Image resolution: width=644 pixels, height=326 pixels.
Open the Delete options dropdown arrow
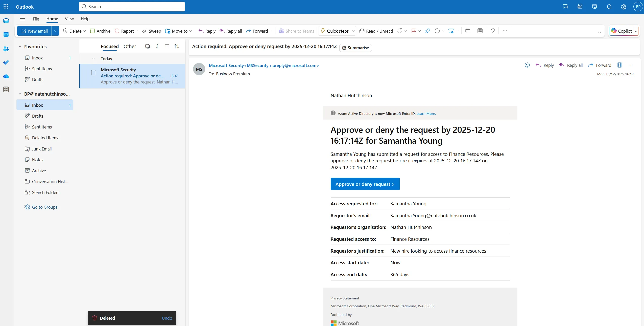point(85,31)
